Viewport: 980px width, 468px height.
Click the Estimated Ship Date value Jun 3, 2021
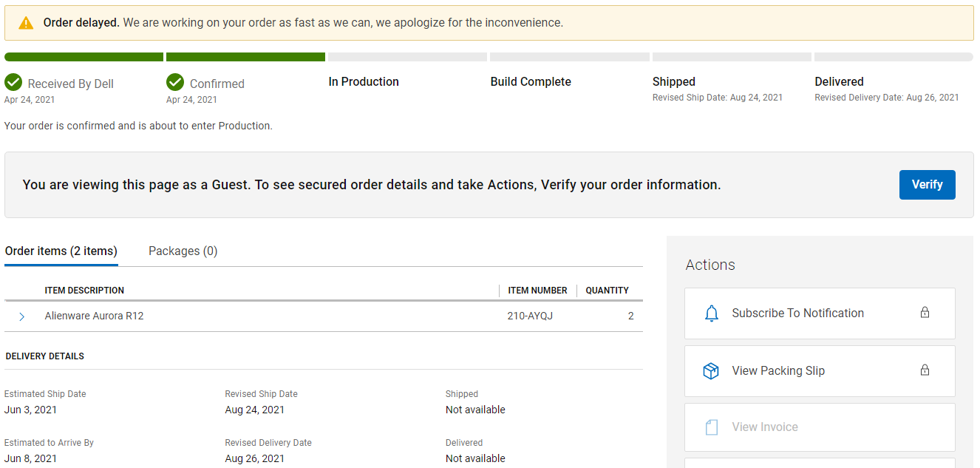[30, 410]
